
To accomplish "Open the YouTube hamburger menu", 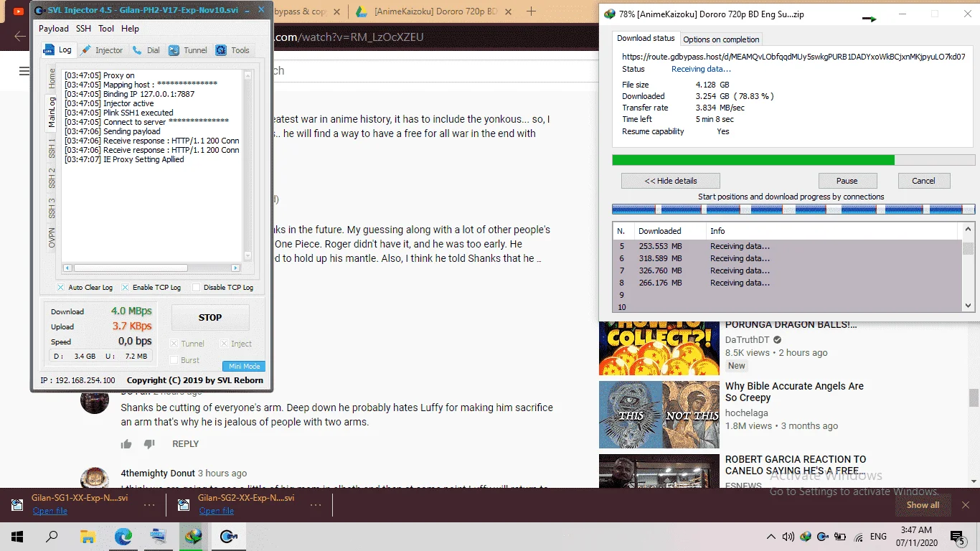I will tap(24, 70).
